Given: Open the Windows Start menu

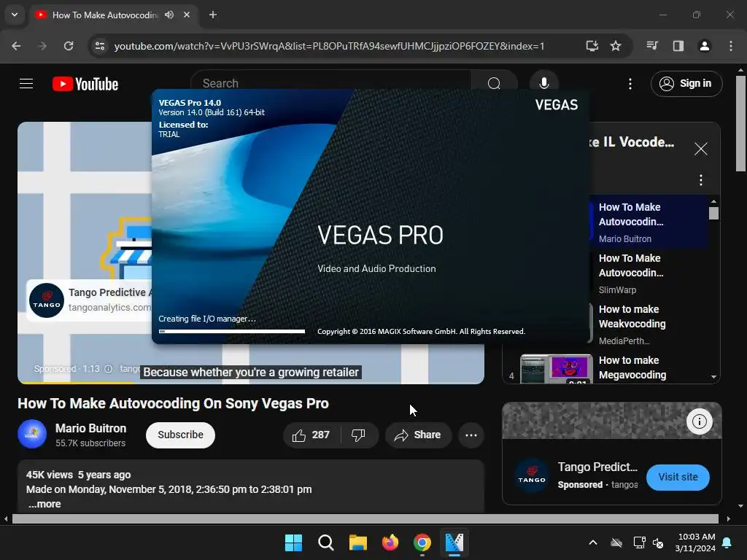Looking at the screenshot, I should [x=293, y=542].
